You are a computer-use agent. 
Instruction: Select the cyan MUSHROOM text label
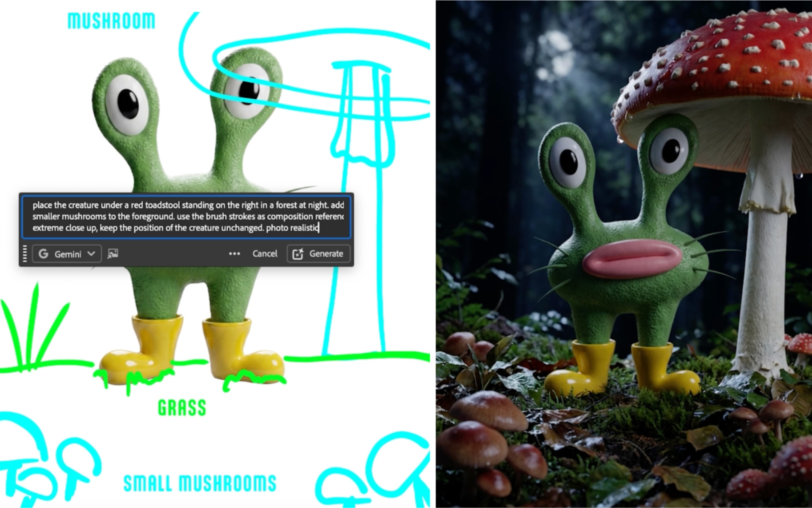pos(111,21)
